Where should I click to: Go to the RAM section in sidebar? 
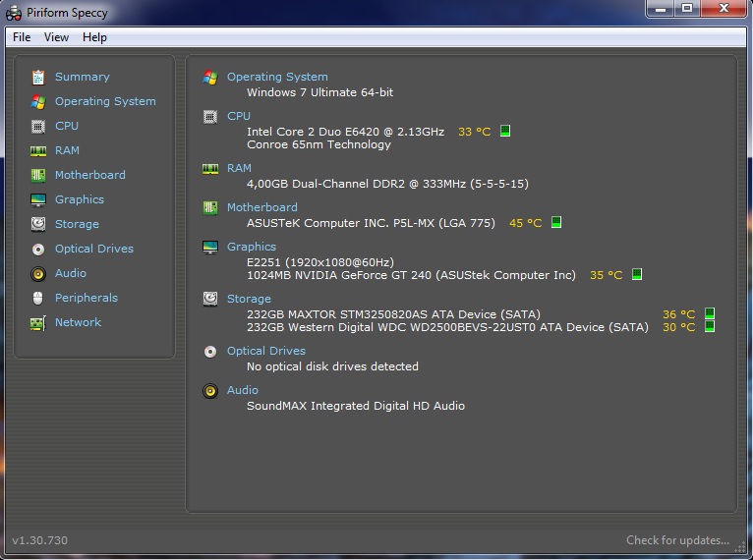(67, 150)
